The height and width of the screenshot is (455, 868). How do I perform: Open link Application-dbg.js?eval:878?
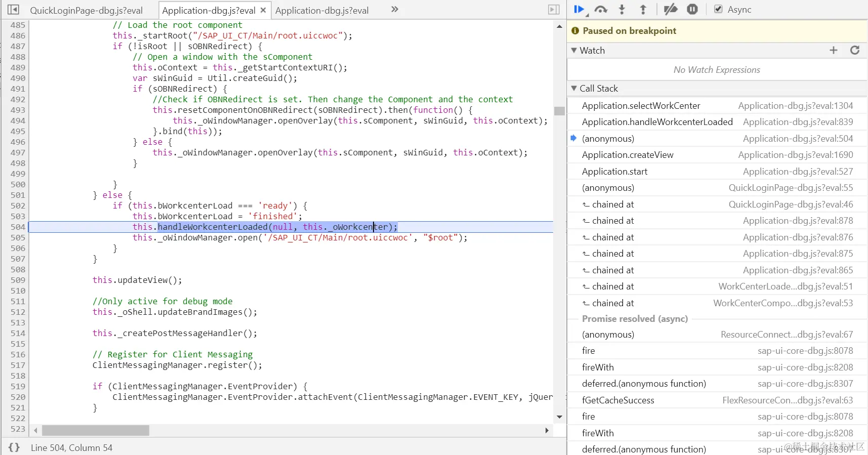(x=798, y=221)
